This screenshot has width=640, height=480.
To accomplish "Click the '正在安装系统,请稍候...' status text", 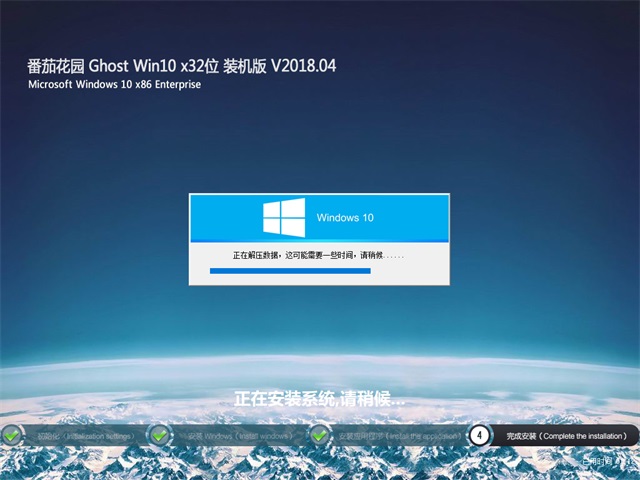I will pos(320,398).
